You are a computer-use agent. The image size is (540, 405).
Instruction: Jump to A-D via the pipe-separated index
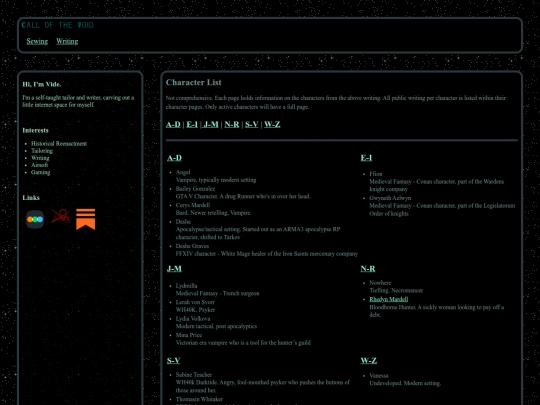coord(173,124)
